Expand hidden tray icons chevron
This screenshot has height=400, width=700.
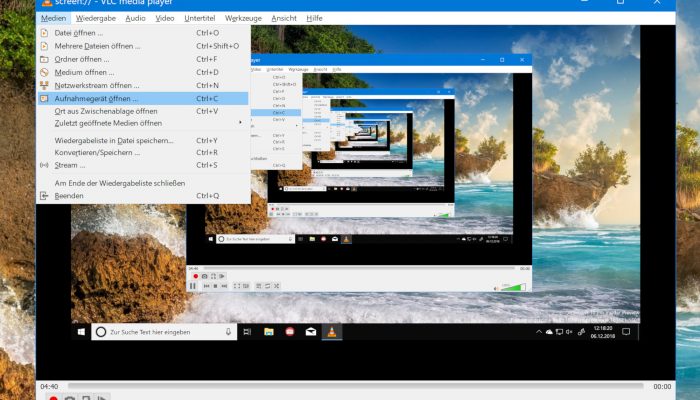539,332
